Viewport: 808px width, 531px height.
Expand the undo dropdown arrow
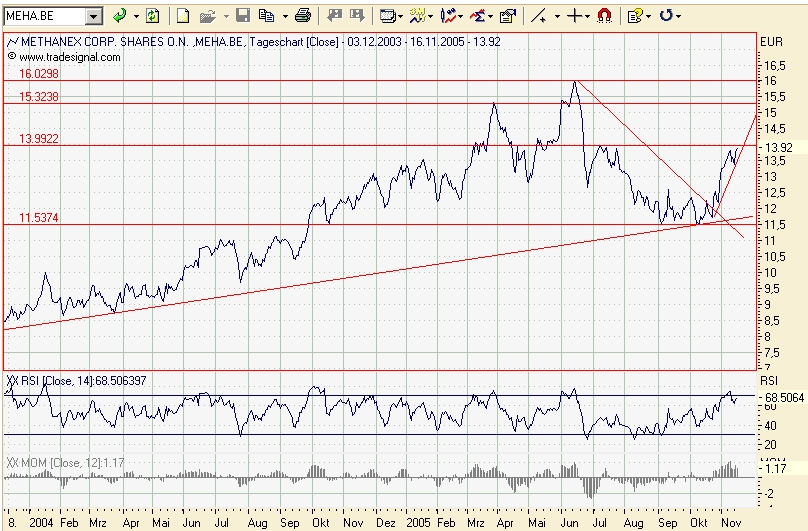[678, 17]
